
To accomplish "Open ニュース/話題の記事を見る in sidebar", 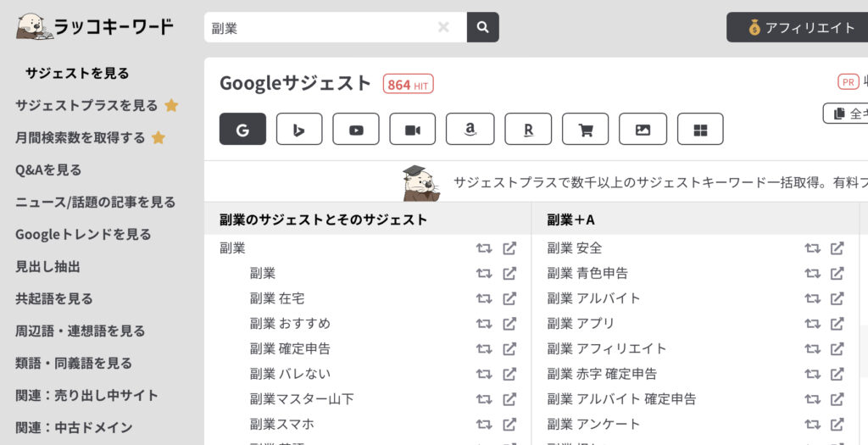I will [x=95, y=202].
